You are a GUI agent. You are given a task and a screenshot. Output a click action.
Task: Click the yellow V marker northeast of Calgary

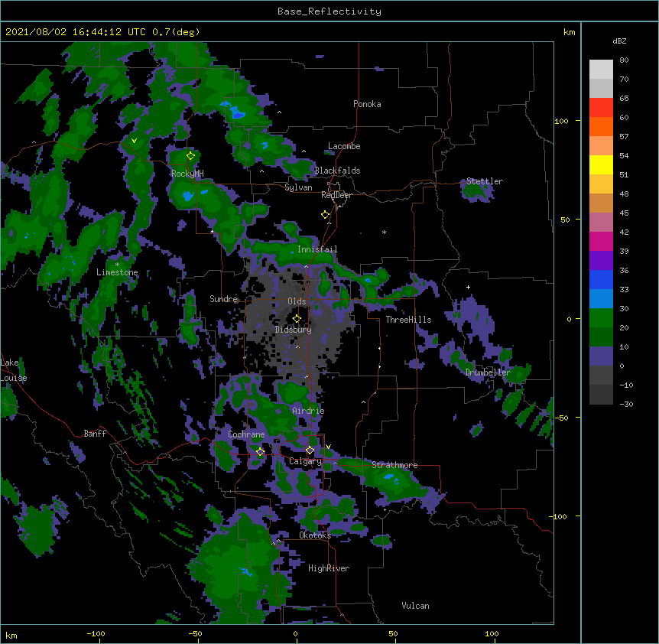pyautogui.click(x=328, y=447)
